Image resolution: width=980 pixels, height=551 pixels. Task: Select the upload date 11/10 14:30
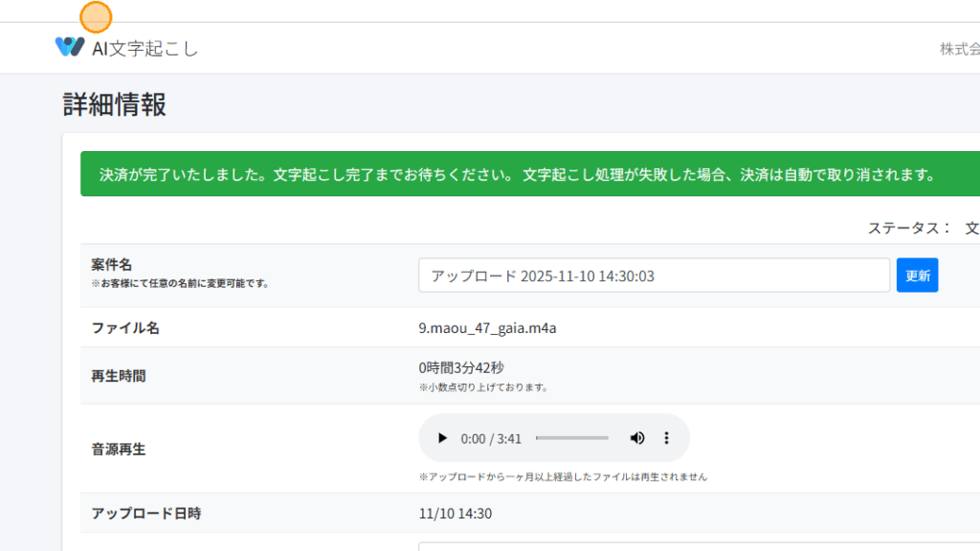[455, 514]
